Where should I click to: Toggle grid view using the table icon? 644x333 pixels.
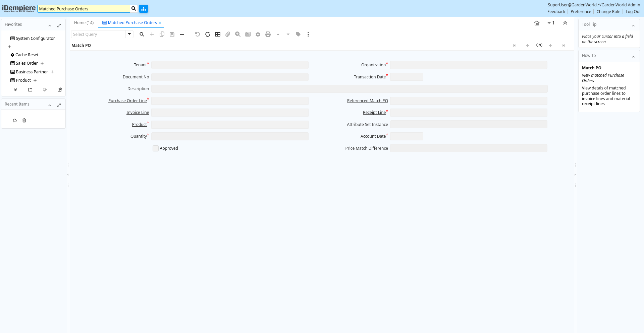tap(218, 35)
